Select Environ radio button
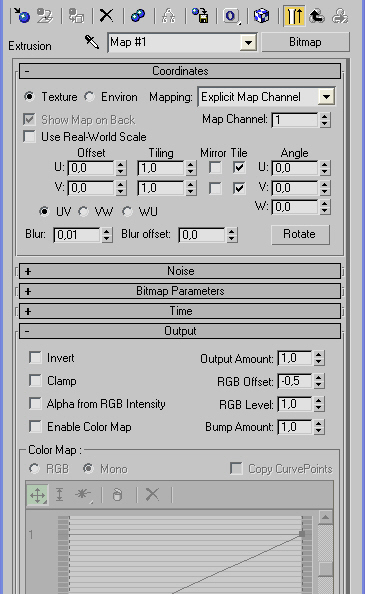Image resolution: width=365 pixels, height=594 pixels. click(89, 96)
